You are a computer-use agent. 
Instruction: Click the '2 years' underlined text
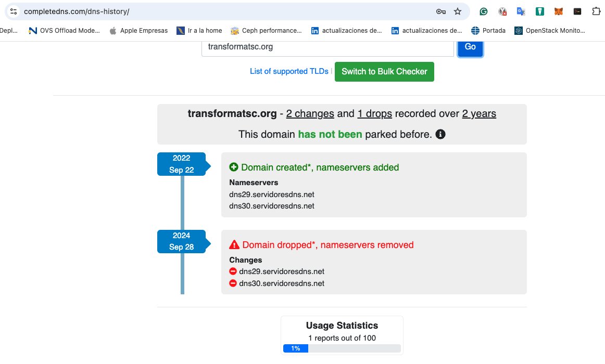coord(479,114)
